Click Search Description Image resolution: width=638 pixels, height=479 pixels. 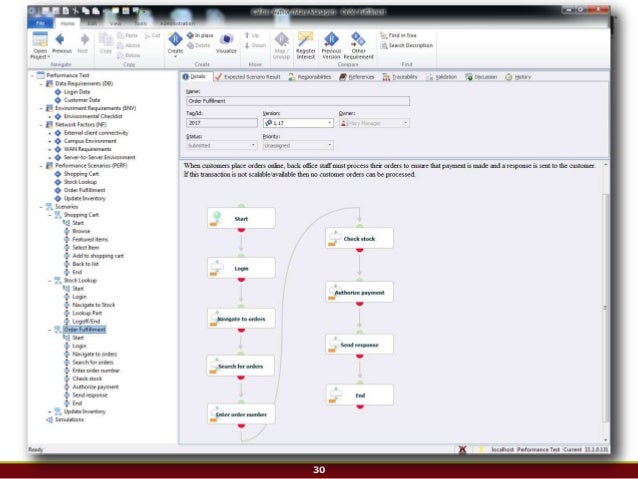(x=406, y=45)
